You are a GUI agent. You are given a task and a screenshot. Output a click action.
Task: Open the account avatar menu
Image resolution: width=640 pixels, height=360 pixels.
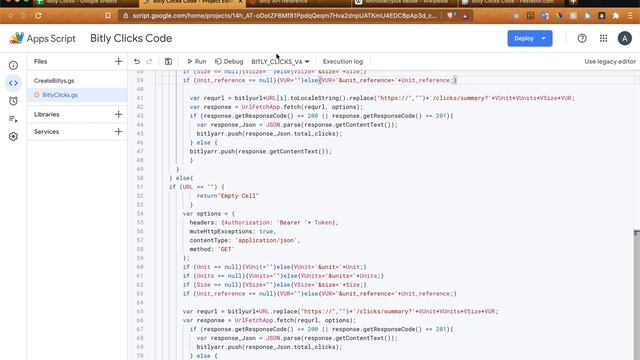pos(624,38)
